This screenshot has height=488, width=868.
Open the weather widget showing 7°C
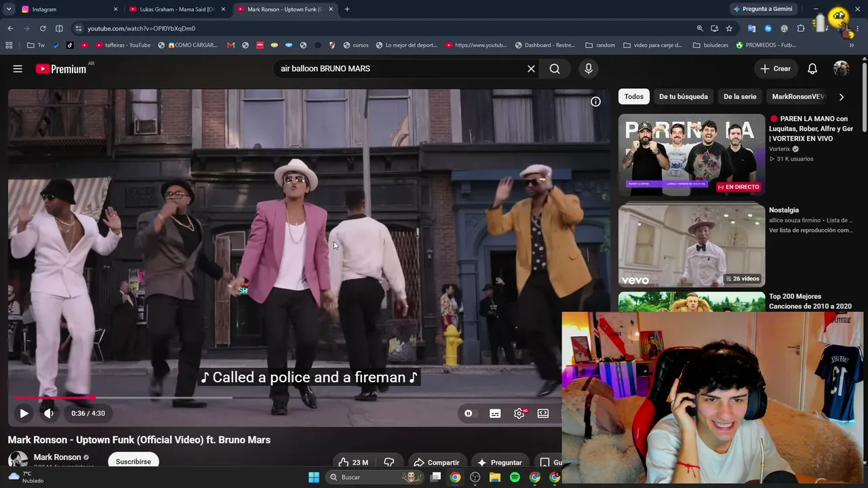pos(26,477)
